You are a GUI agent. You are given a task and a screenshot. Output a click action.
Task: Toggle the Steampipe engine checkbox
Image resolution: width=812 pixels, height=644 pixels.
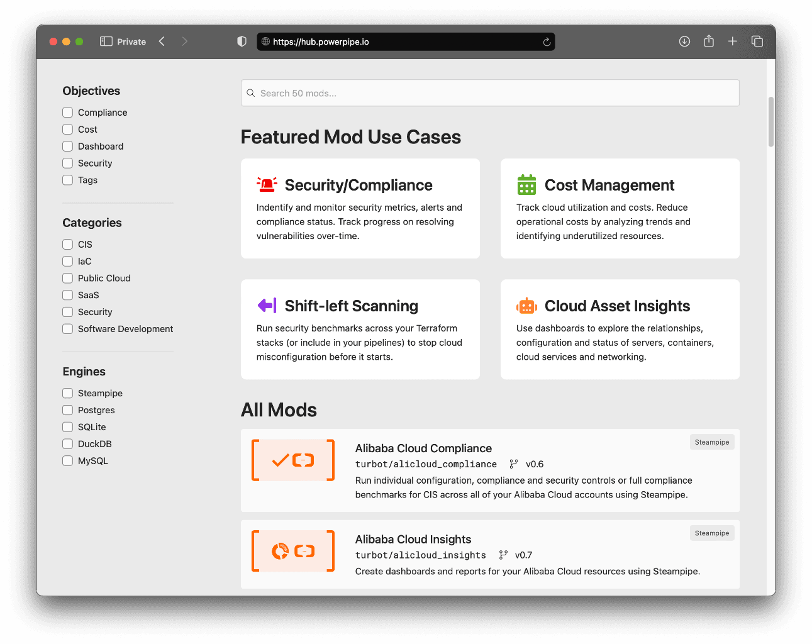pyautogui.click(x=68, y=393)
